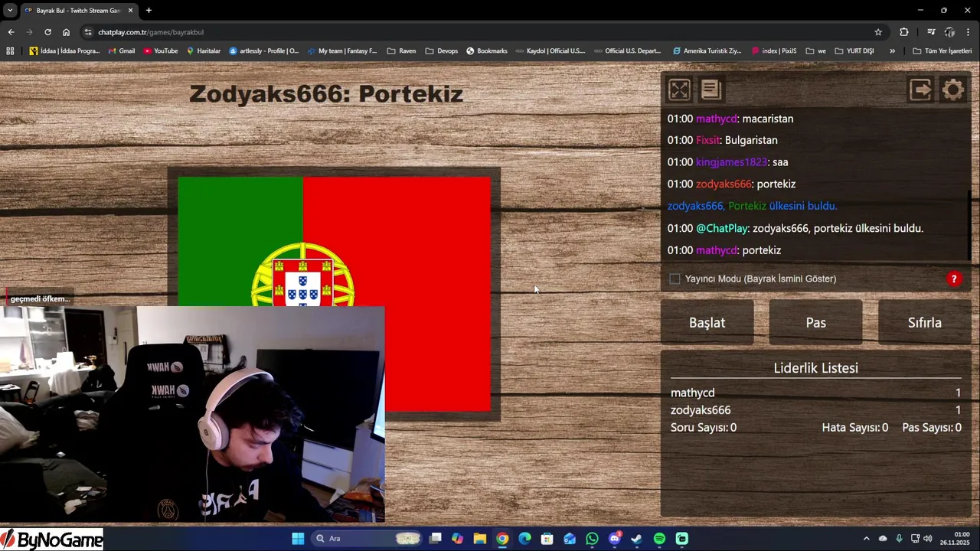Open the Chrome three-dot menu

(969, 32)
